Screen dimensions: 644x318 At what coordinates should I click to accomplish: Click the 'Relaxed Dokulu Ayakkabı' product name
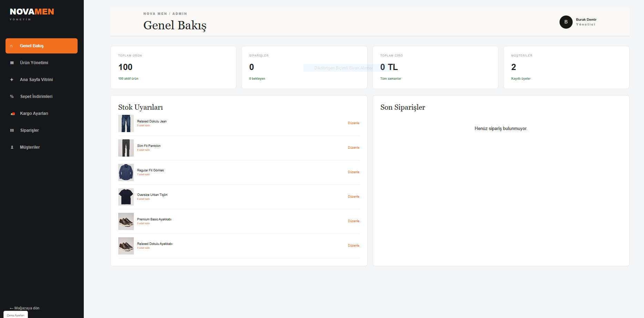(155, 244)
